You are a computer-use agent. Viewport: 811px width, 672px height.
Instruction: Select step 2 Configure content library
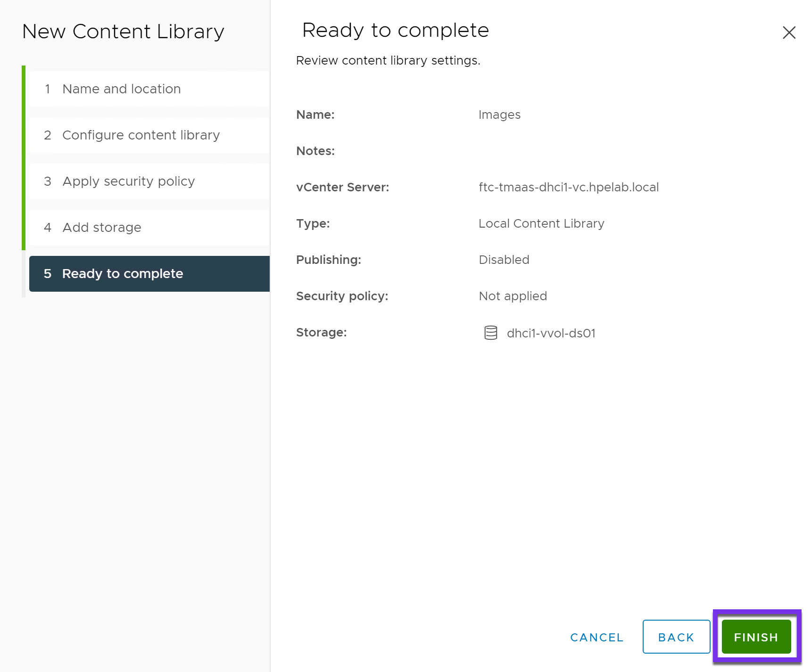140,135
